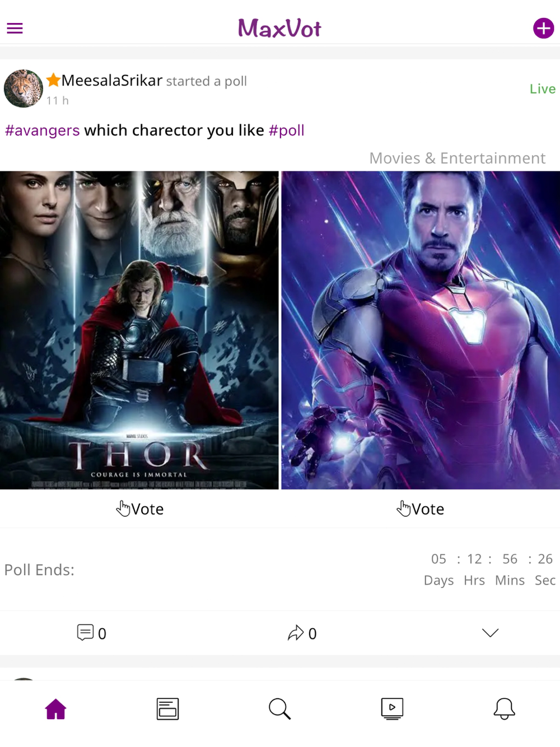Open the hamburger menu
The image size is (560, 747).
15,28
